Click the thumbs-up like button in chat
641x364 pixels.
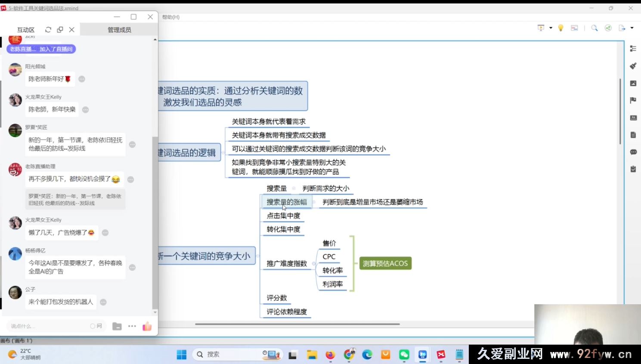click(x=147, y=326)
